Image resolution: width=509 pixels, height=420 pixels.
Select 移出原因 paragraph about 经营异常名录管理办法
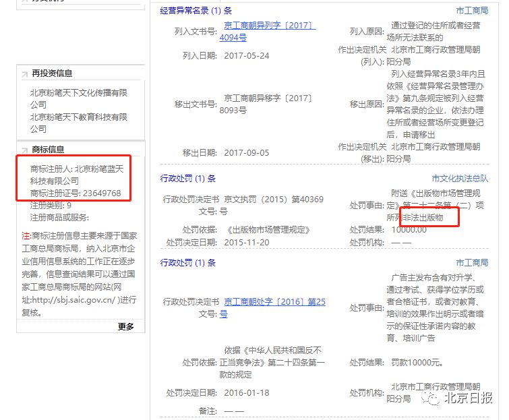click(436, 104)
